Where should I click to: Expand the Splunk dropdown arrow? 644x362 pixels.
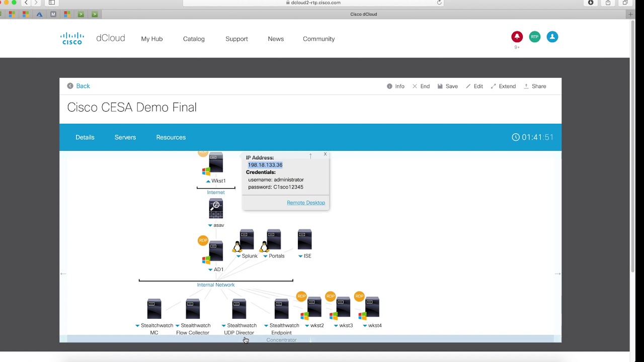coord(238,256)
